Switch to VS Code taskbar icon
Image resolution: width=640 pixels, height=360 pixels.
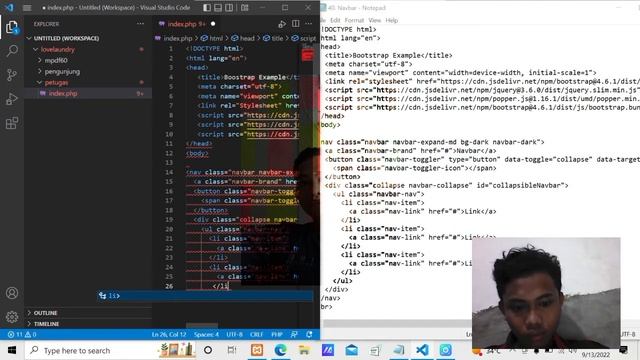click(422, 350)
